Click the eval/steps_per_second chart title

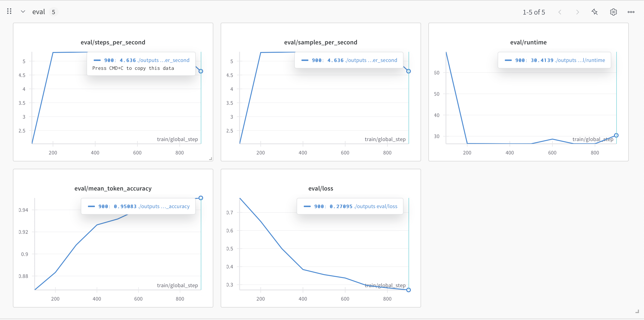click(x=113, y=42)
